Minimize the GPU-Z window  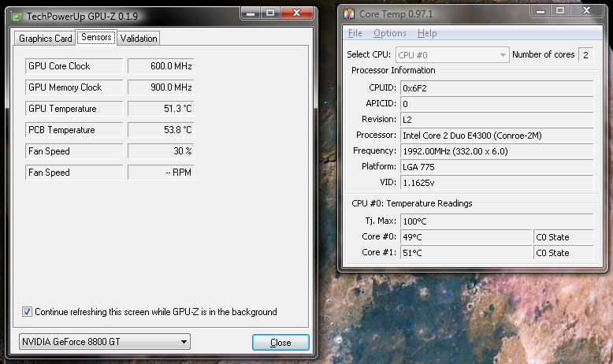(x=251, y=13)
